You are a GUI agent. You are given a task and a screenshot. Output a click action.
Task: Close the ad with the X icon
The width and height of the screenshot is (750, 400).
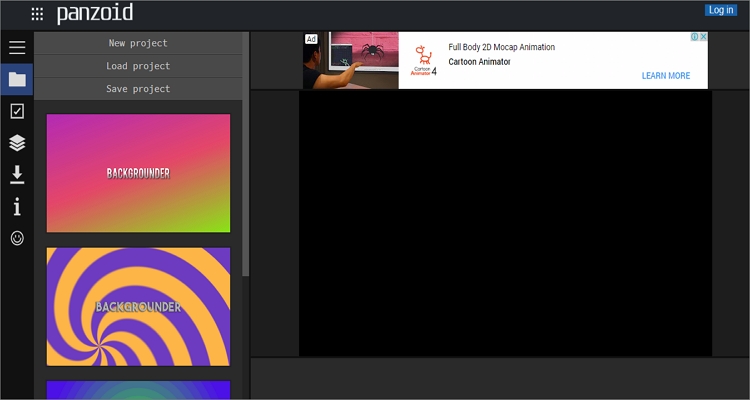pyautogui.click(x=704, y=37)
